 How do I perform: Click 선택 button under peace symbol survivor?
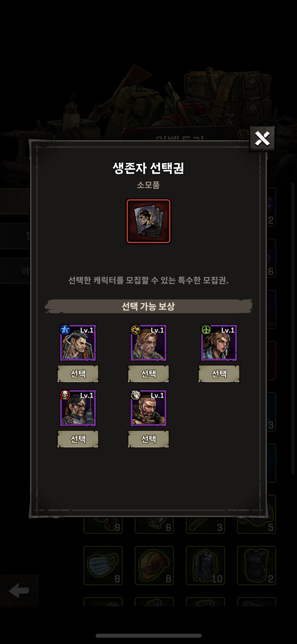[219, 374]
